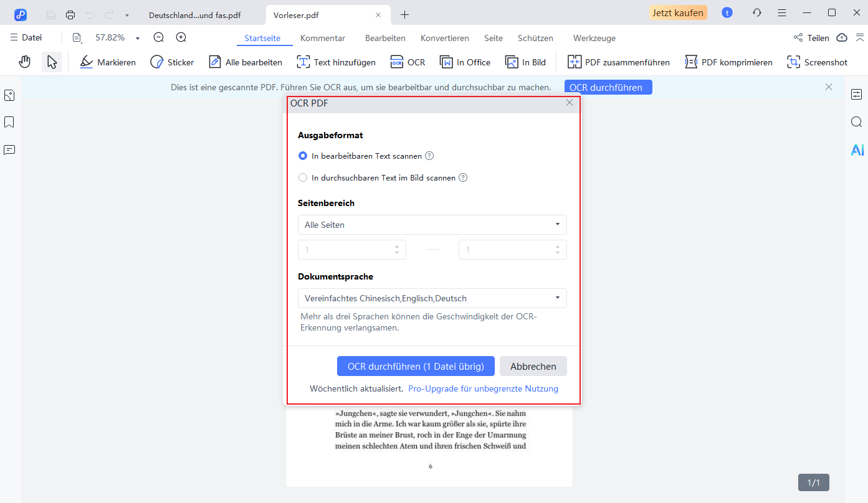
Task: Open the bookmarks panel icon
Action: (9, 122)
